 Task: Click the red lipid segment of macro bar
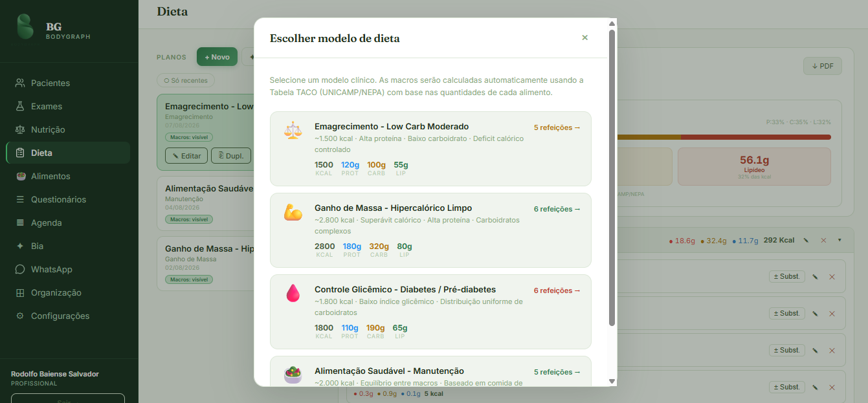tap(755, 137)
